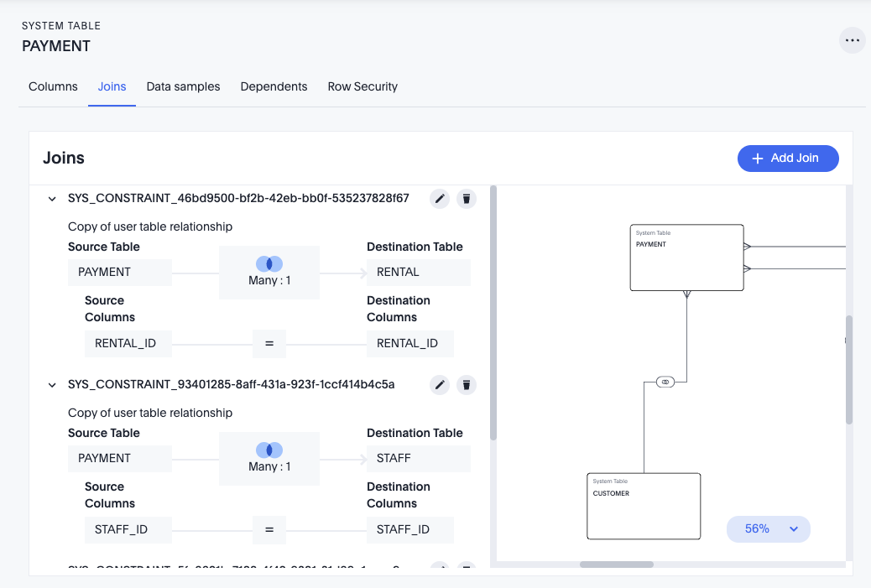Delete the SYS_CONSTRAINT_93401285 join
This screenshot has height=588, width=871.
[x=467, y=385]
